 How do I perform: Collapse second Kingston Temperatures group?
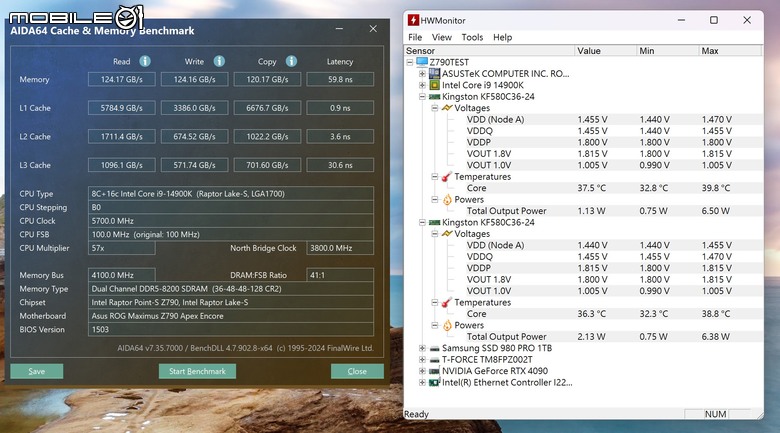[434, 303]
